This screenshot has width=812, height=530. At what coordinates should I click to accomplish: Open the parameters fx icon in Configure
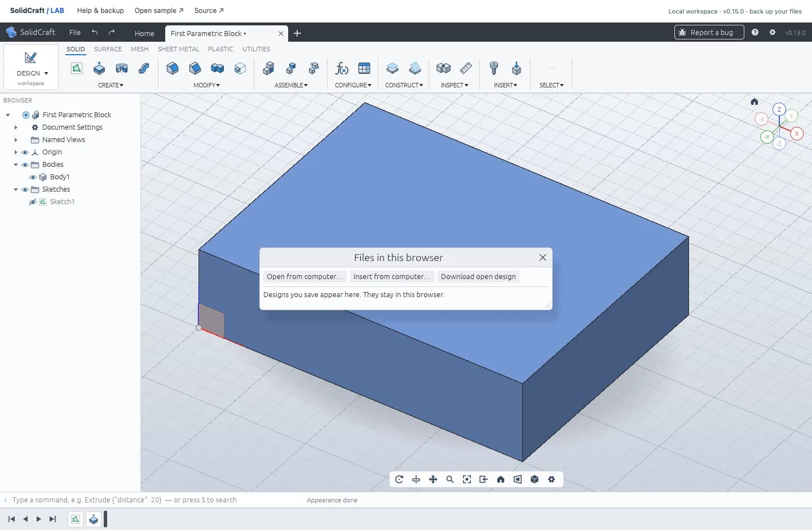342,68
